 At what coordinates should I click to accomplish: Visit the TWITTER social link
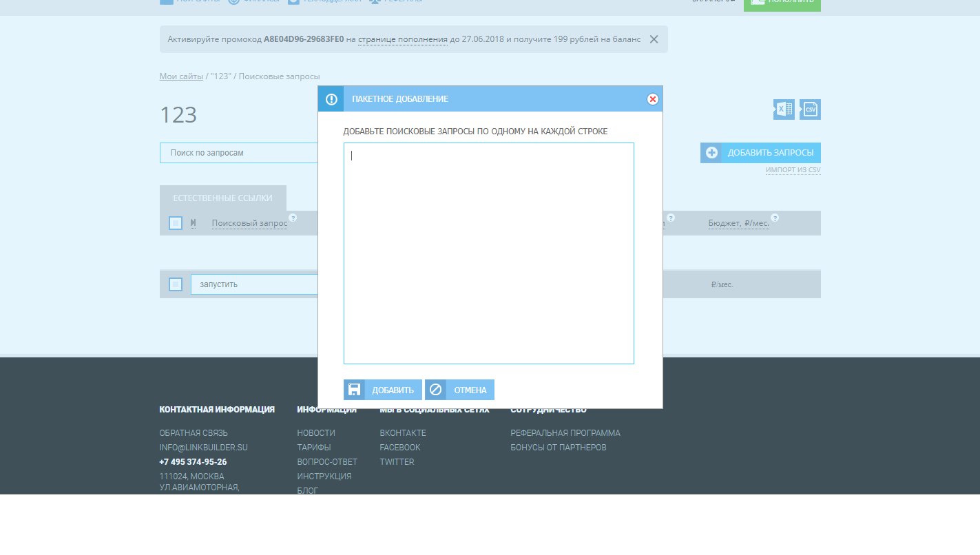tap(397, 462)
